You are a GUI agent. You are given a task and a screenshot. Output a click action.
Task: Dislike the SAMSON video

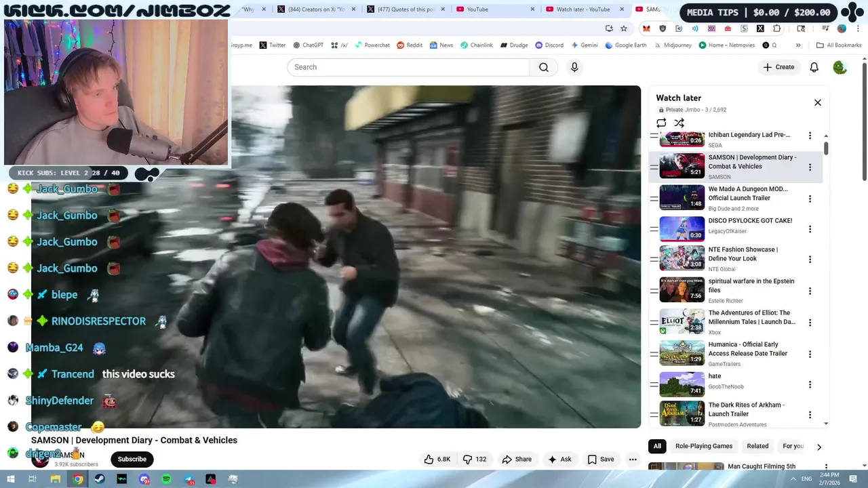click(475, 459)
